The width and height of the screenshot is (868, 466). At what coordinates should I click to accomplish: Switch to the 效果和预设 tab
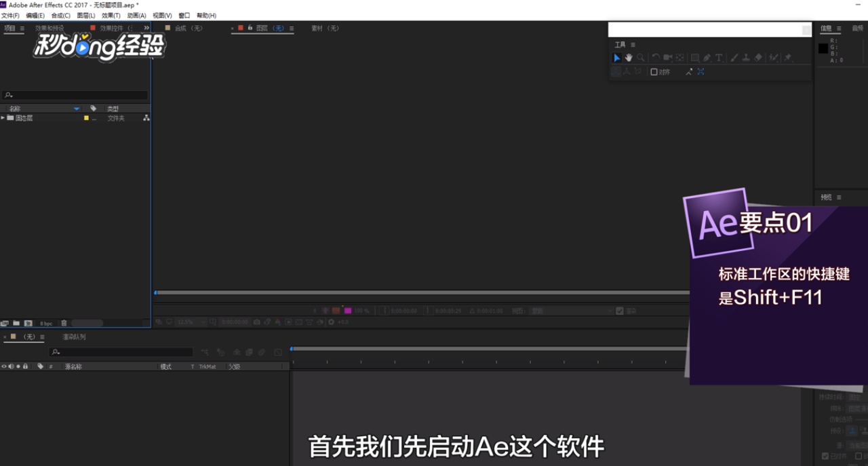coord(50,28)
